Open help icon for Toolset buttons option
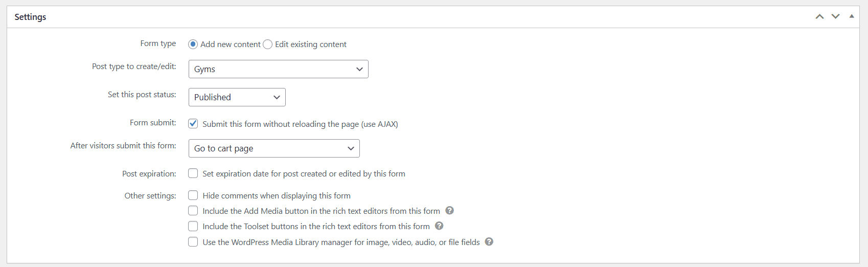Viewport: 868px width, 267px height. (x=439, y=226)
